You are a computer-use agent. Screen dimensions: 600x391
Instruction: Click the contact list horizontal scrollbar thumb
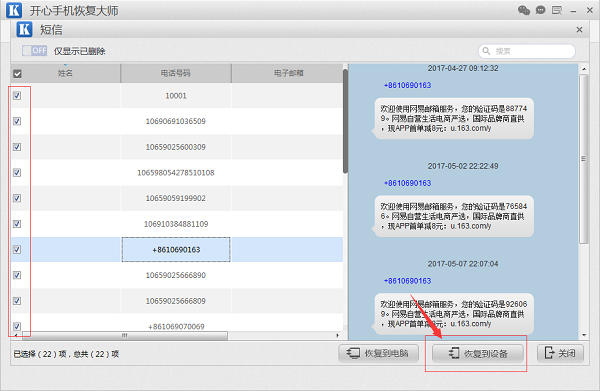(125, 336)
